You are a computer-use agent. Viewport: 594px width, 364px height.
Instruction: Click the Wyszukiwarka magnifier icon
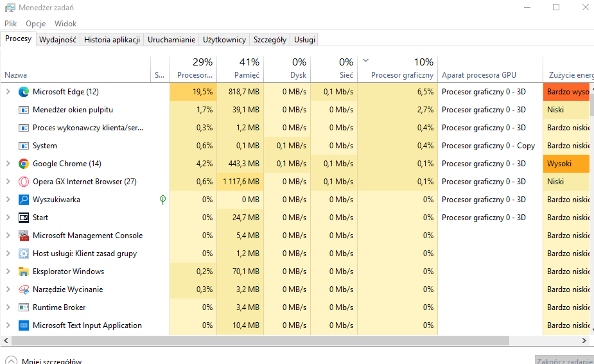[x=24, y=200]
